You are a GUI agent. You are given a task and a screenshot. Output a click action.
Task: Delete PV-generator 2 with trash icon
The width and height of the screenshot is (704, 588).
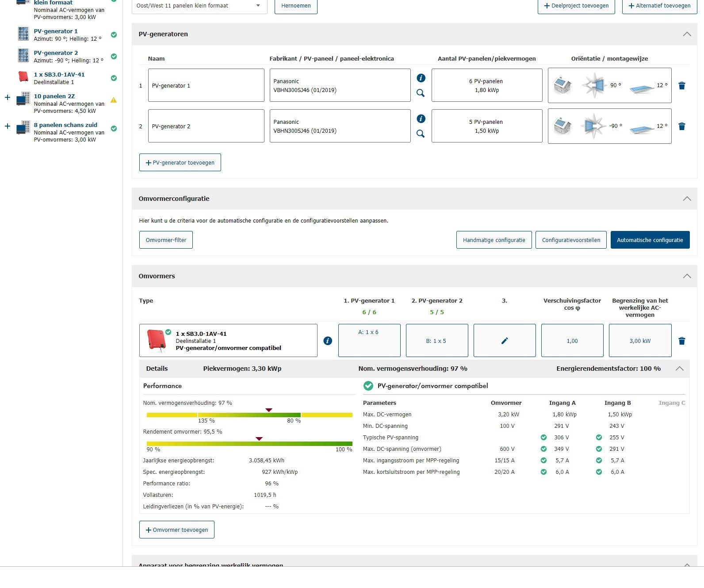[x=681, y=127]
